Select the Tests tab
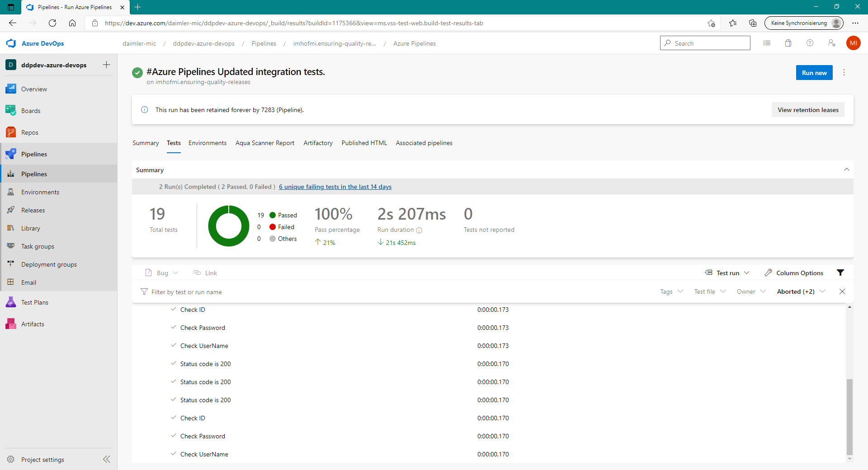This screenshot has width=868, height=470. point(174,143)
